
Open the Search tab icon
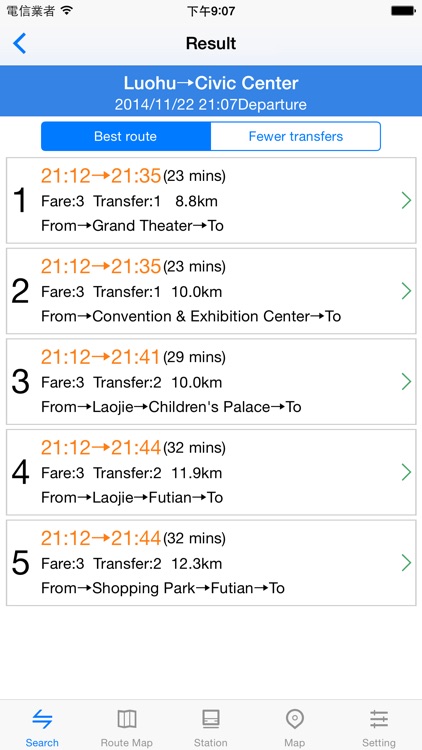coord(42,719)
